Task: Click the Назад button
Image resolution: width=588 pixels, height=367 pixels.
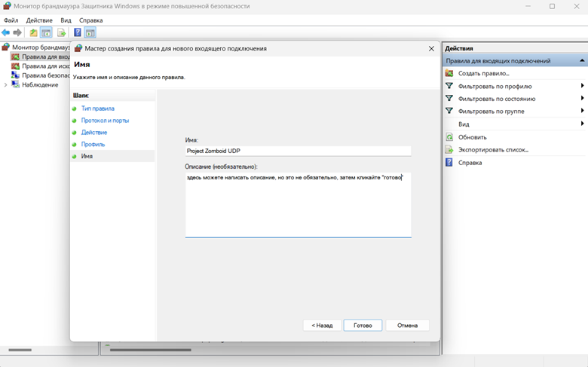Action: point(322,326)
